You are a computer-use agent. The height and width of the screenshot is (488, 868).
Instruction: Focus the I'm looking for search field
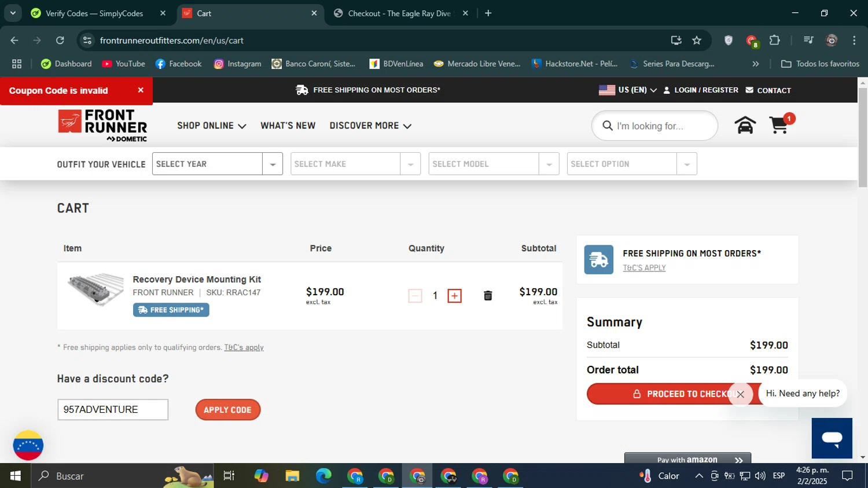coord(654,126)
